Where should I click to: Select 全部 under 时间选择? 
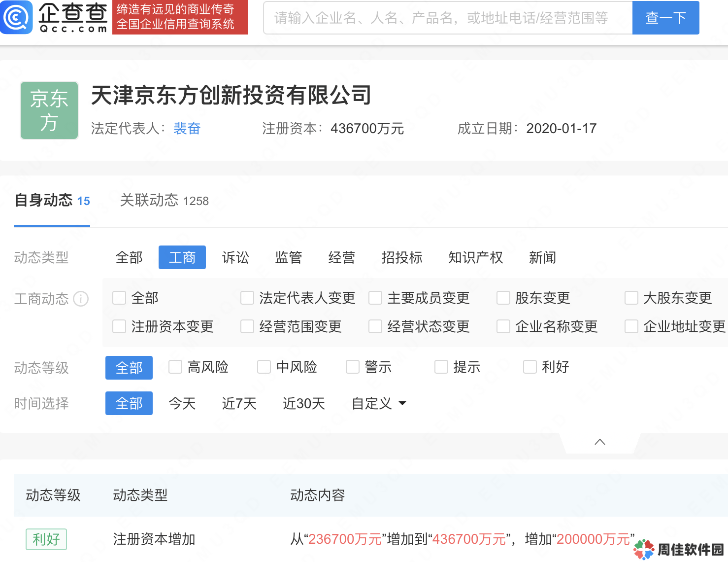pyautogui.click(x=129, y=403)
